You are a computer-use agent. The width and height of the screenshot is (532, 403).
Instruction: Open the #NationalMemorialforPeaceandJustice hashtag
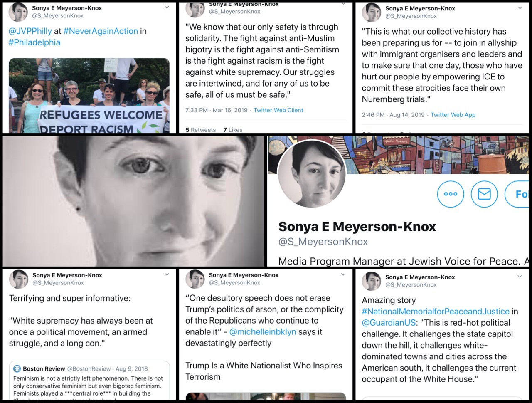point(436,312)
